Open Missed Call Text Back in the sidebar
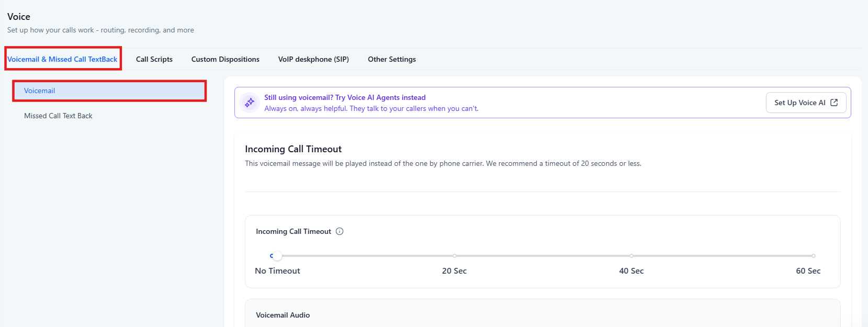The width and height of the screenshot is (868, 327). point(58,116)
